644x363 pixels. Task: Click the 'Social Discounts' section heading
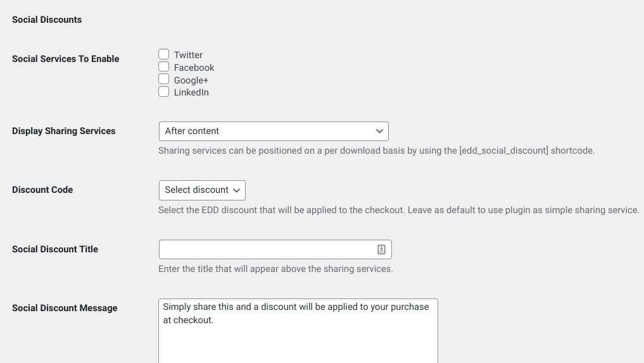click(47, 20)
